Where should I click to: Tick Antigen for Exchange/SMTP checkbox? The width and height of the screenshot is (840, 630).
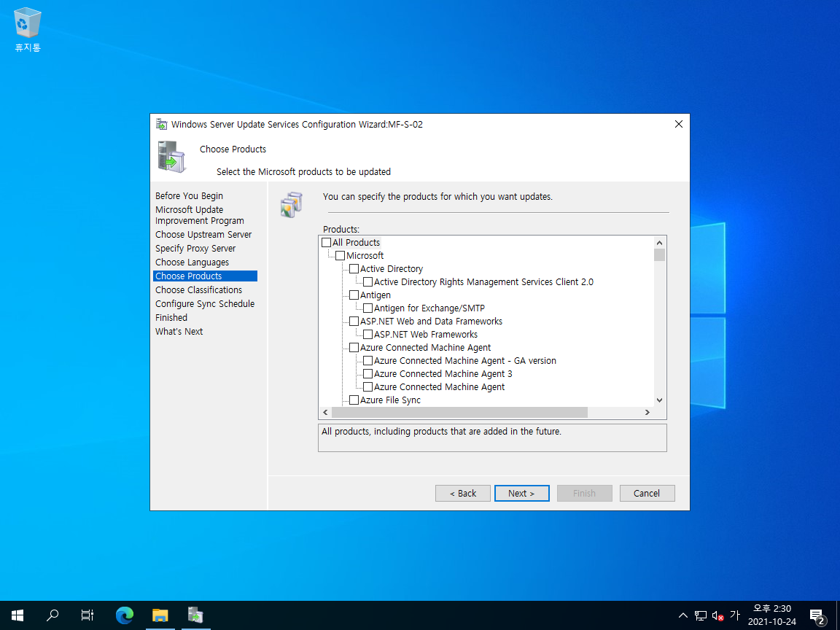[x=368, y=308]
